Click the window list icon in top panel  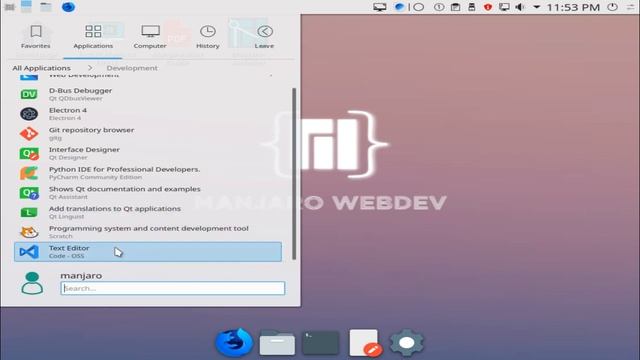26,7
